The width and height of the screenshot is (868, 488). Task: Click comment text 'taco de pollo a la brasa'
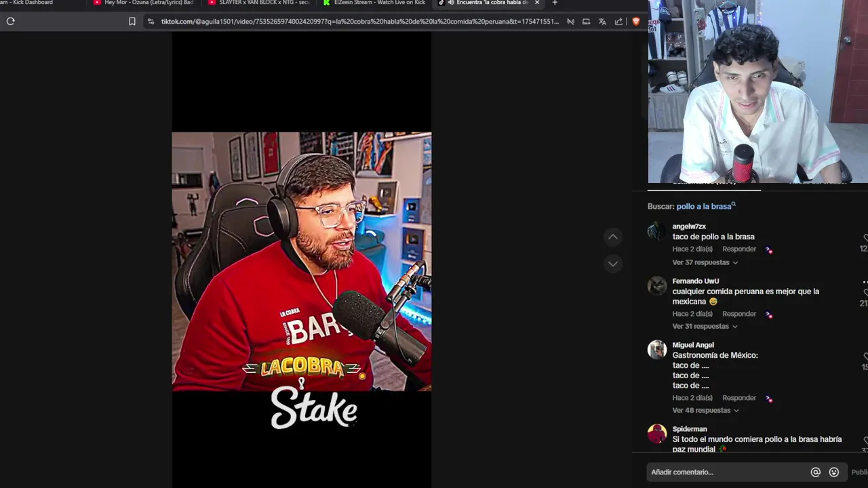pos(713,237)
